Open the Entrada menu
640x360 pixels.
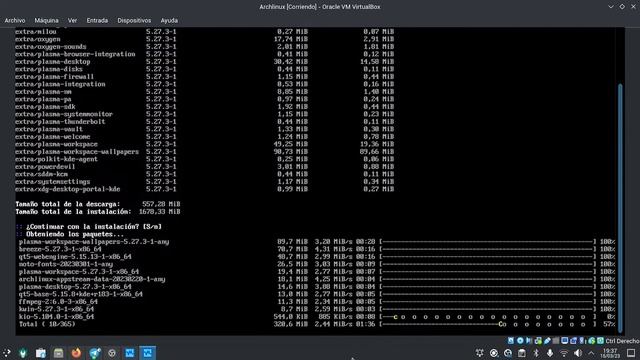[x=97, y=20]
